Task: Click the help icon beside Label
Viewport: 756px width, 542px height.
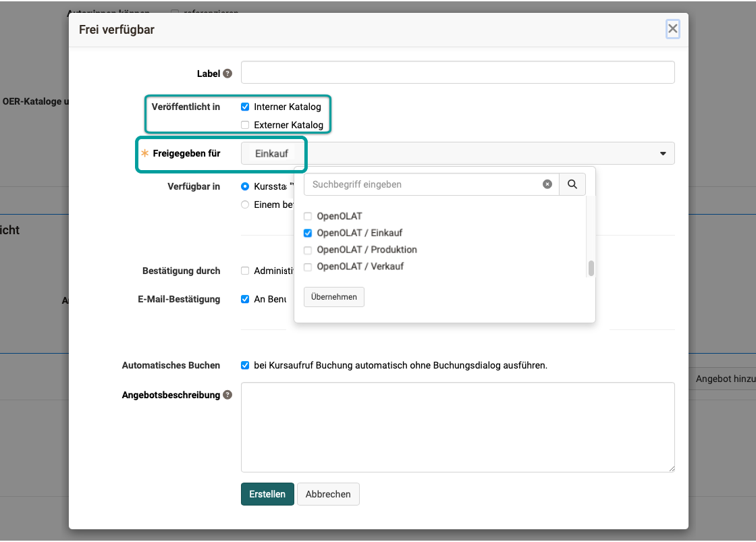Action: pos(227,74)
